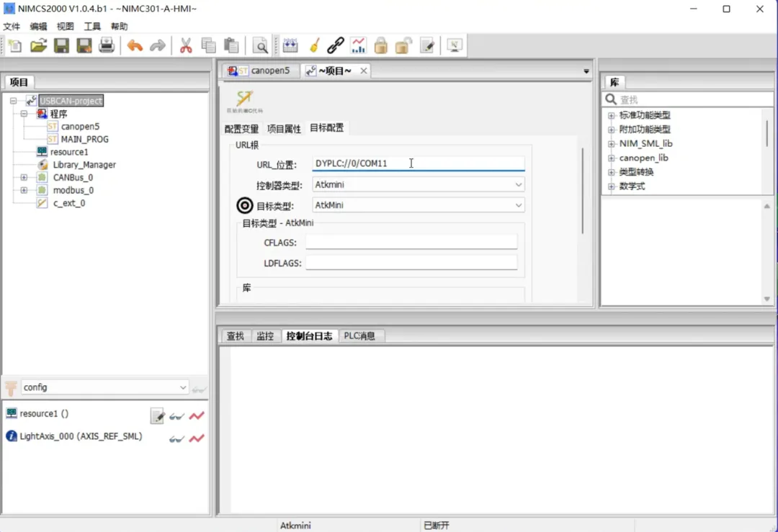Collapse the USBCAN-project tree node
Viewport: 778px width, 532px height.
click(x=14, y=101)
